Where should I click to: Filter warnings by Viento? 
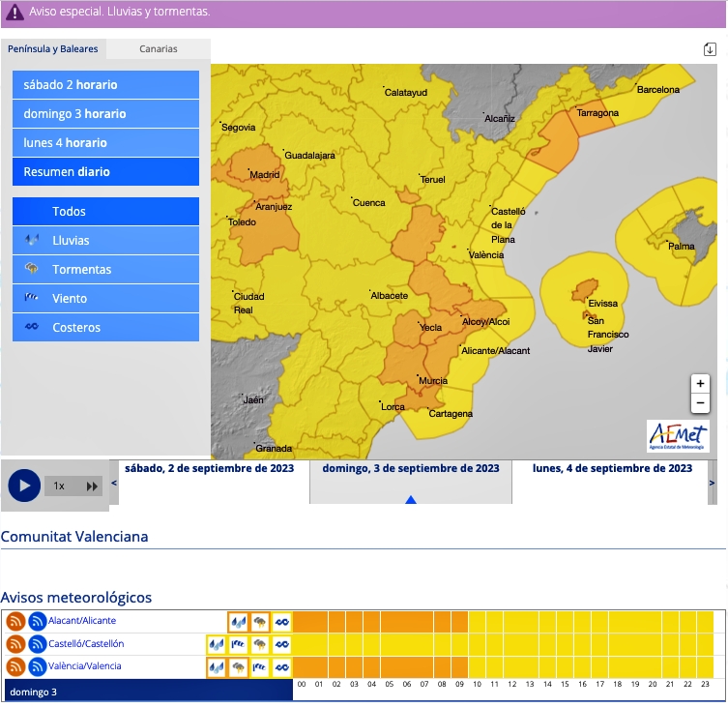coord(105,298)
